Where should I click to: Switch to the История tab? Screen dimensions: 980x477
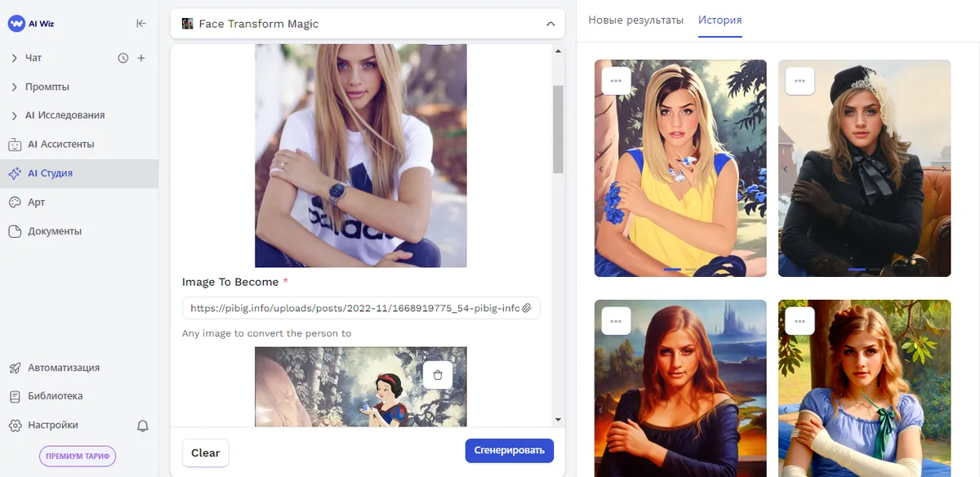point(719,20)
